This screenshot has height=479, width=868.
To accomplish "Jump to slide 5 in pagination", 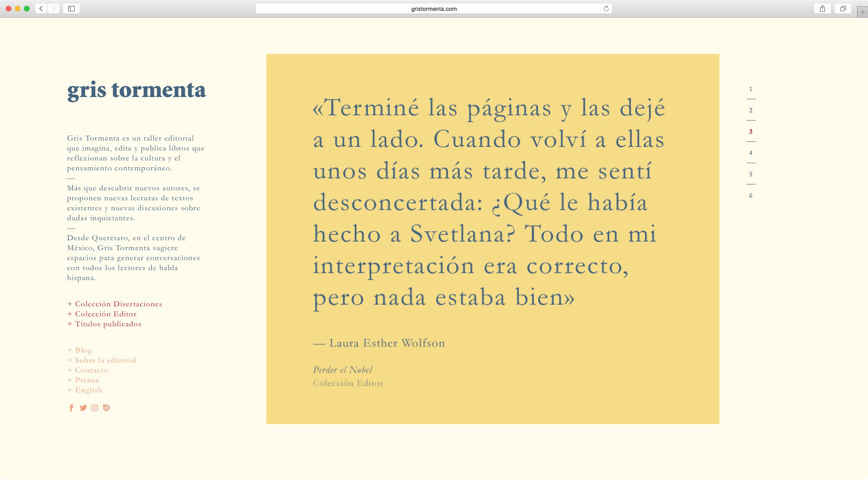I will pyautogui.click(x=751, y=174).
